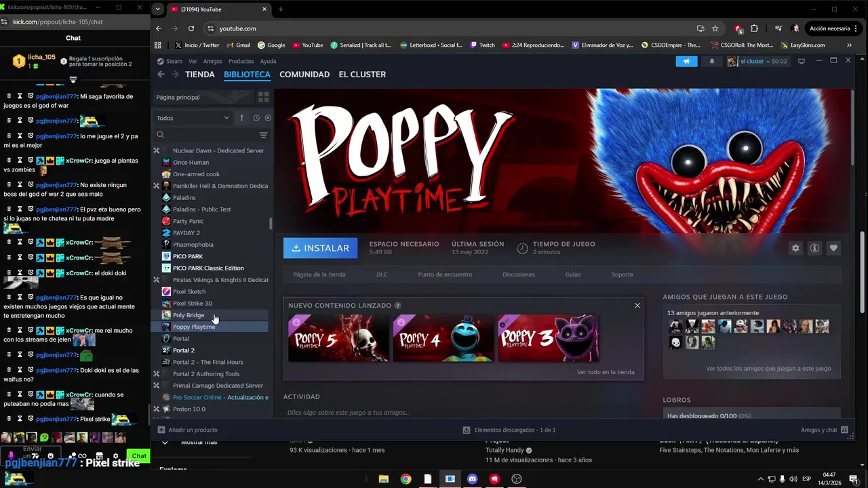Open Discusiones for Poppy Playtime
The height and width of the screenshot is (488, 868).
click(519, 274)
